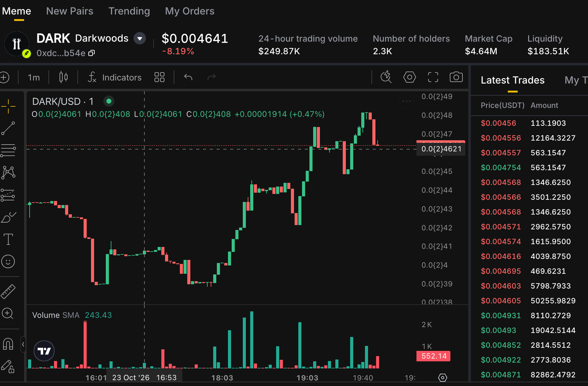
Task: Select the crosshair cursor tool
Action: (8, 106)
